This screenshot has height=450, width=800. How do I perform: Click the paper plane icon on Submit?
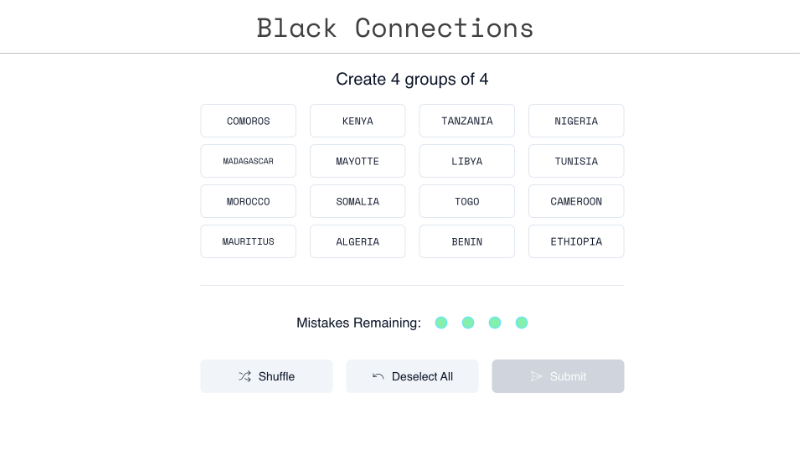pos(537,376)
